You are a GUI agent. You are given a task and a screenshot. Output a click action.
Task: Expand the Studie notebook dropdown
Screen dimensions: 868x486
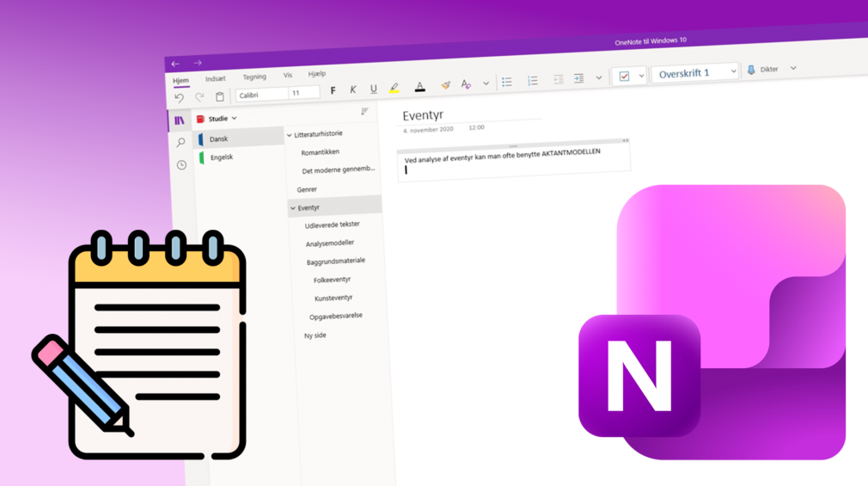234,119
